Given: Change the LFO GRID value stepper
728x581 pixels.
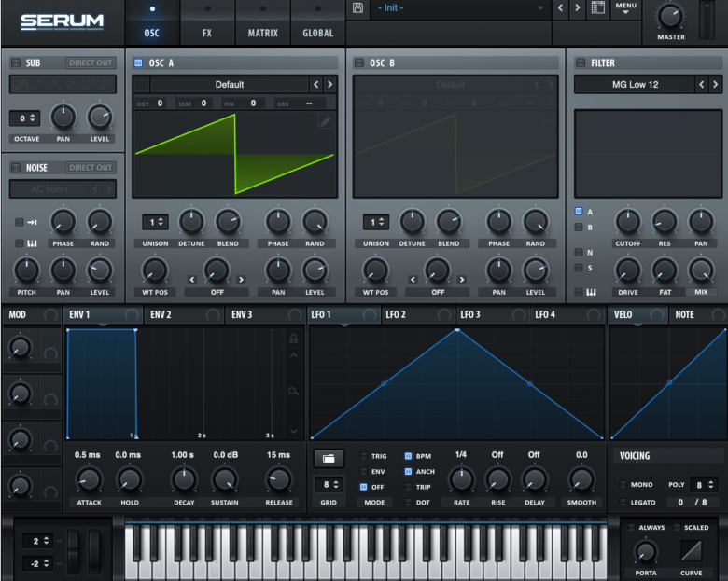Looking at the screenshot, I should (x=329, y=484).
